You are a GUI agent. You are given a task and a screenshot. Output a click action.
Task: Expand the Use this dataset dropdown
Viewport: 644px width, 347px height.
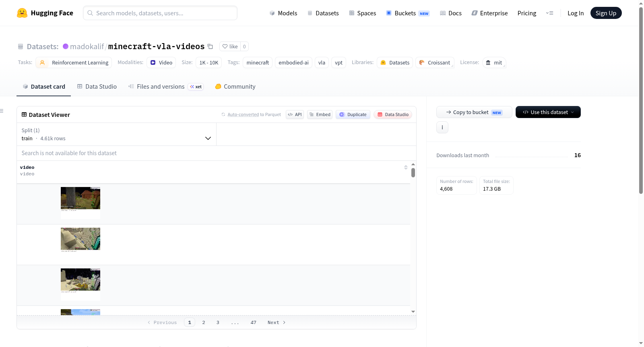[x=548, y=112]
